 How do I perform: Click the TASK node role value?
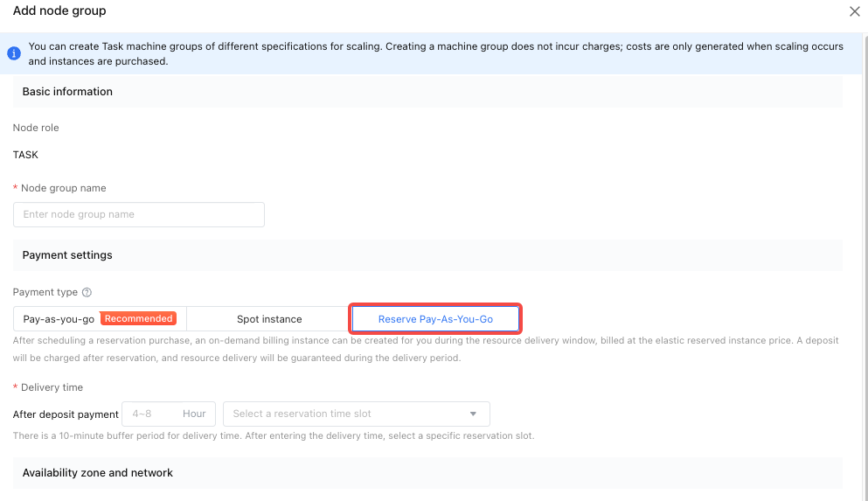coord(25,155)
